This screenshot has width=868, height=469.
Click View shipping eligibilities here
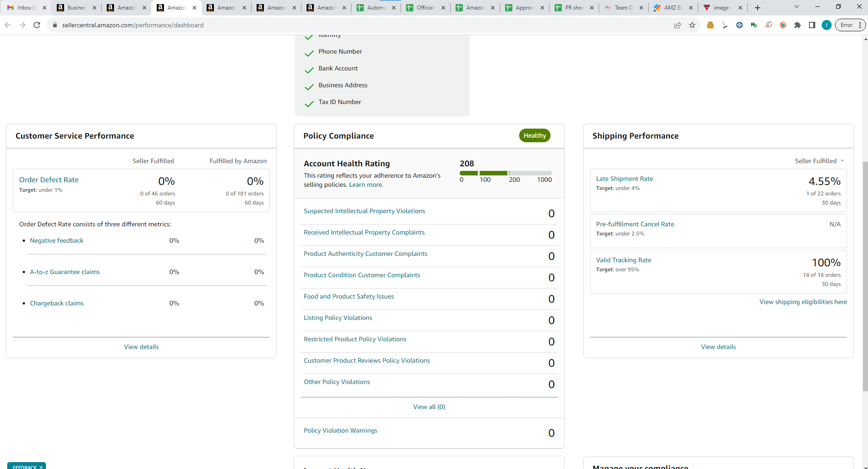(x=803, y=302)
